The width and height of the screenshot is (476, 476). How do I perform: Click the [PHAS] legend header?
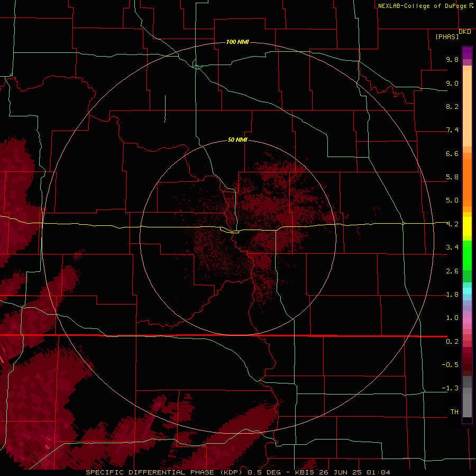point(447,36)
